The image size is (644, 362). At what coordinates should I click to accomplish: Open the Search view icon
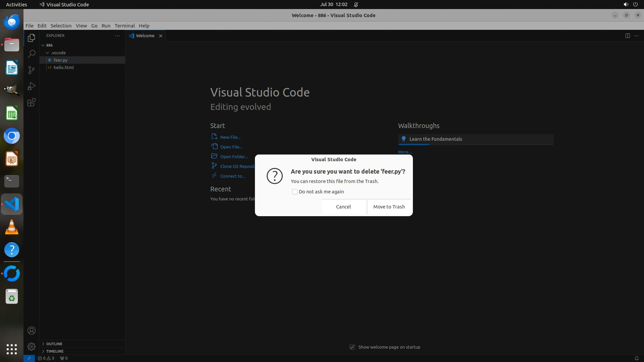pos(32,54)
